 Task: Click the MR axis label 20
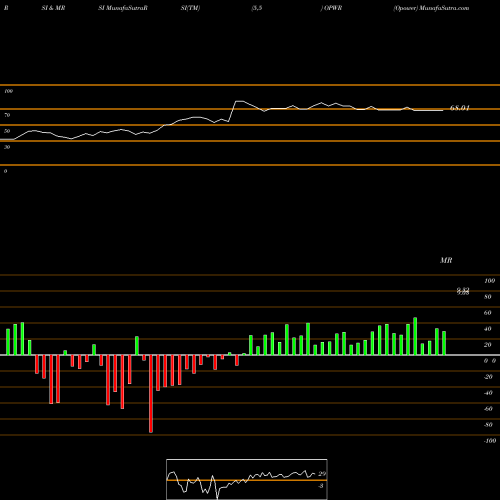point(488,345)
